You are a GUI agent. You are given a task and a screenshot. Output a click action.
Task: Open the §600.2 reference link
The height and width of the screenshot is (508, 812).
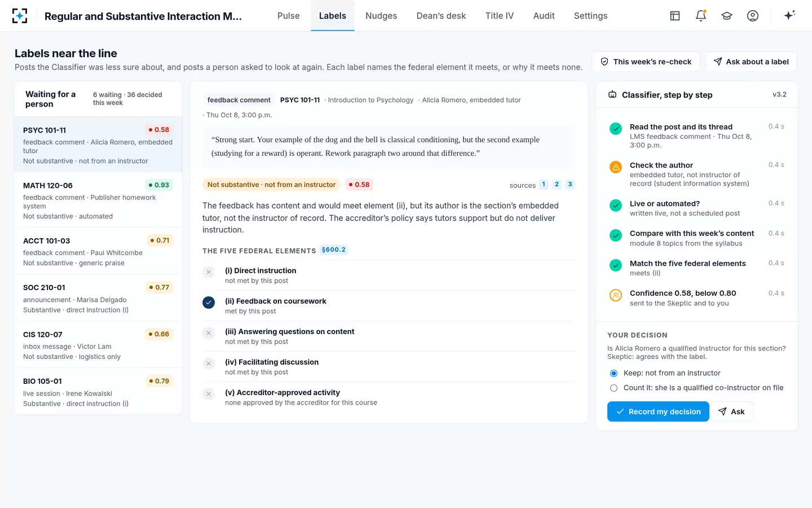pyautogui.click(x=334, y=250)
